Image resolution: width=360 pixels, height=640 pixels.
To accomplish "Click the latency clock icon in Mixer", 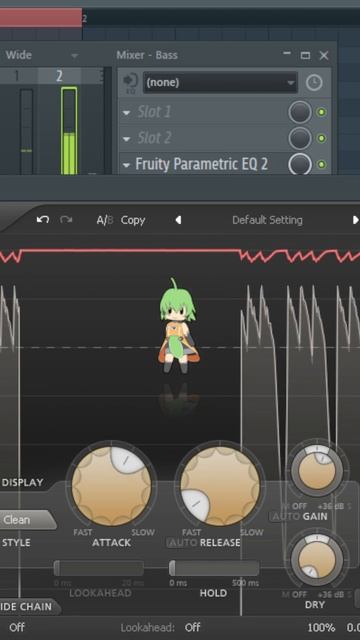I will click(x=314, y=83).
